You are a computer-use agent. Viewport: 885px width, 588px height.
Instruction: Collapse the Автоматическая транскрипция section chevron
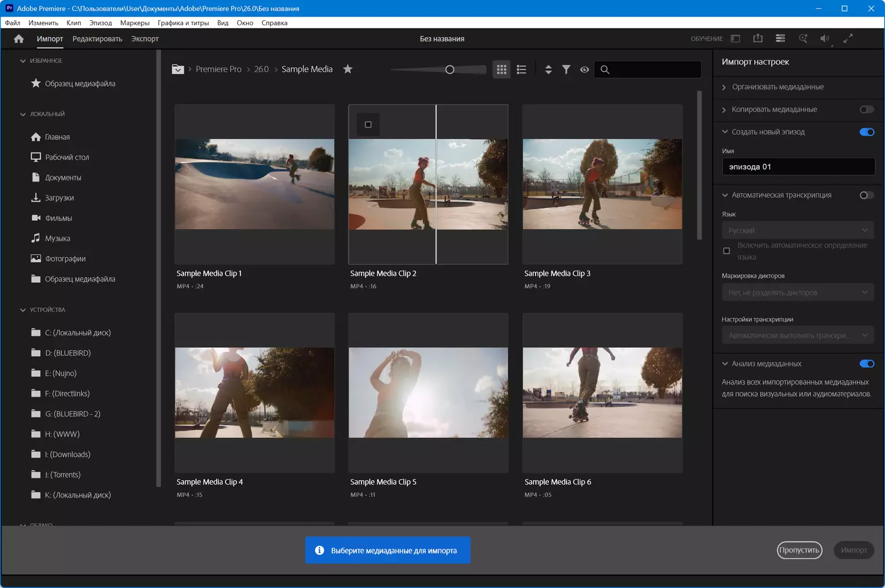725,195
